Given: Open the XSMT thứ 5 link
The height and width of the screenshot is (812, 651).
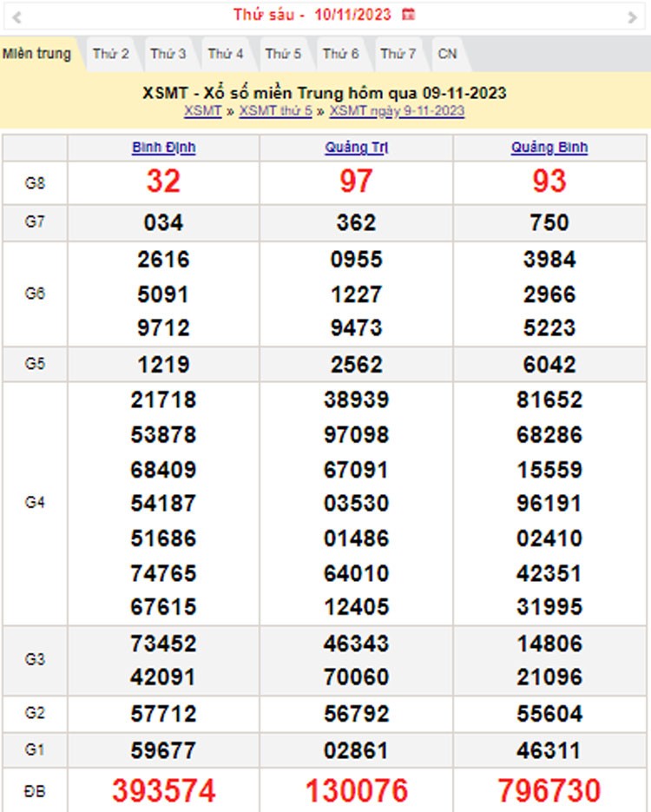Looking at the screenshot, I should click(x=275, y=111).
